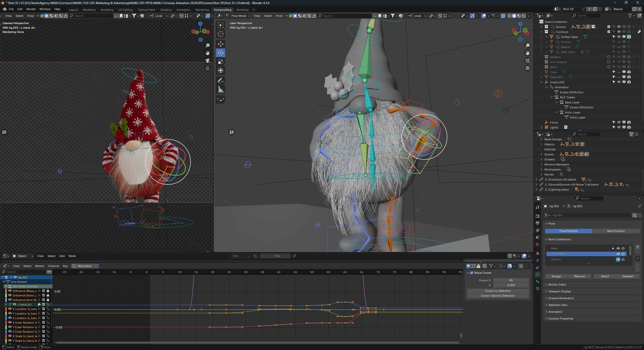The image size is (644, 350).
Task: Hide the Coffee Table collection in the Outliner
Action: pyautogui.click(x=618, y=37)
